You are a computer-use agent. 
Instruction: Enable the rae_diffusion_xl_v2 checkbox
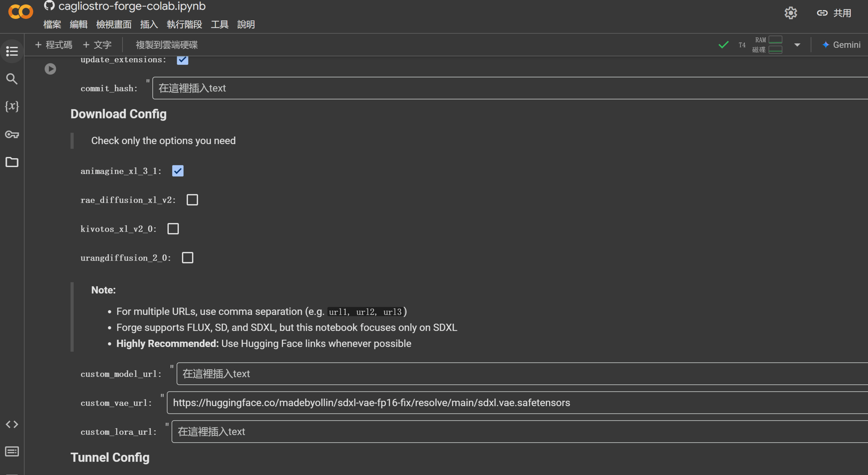point(192,200)
